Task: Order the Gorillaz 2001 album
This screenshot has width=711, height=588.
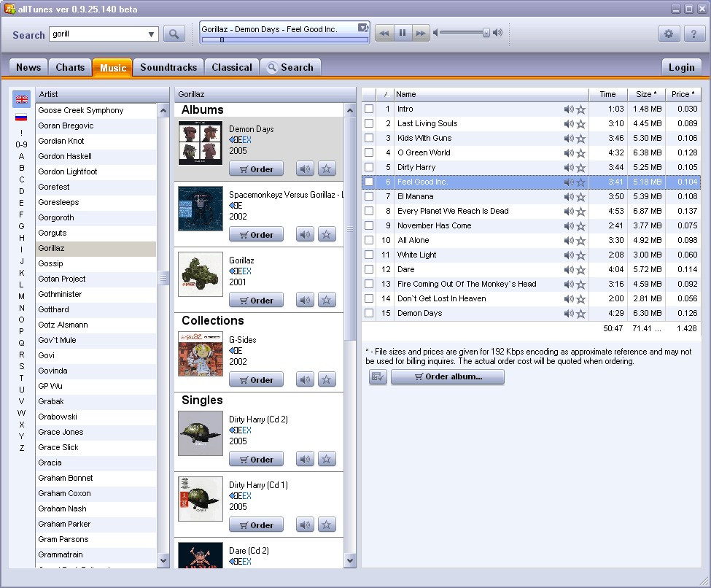Action: coord(256,300)
